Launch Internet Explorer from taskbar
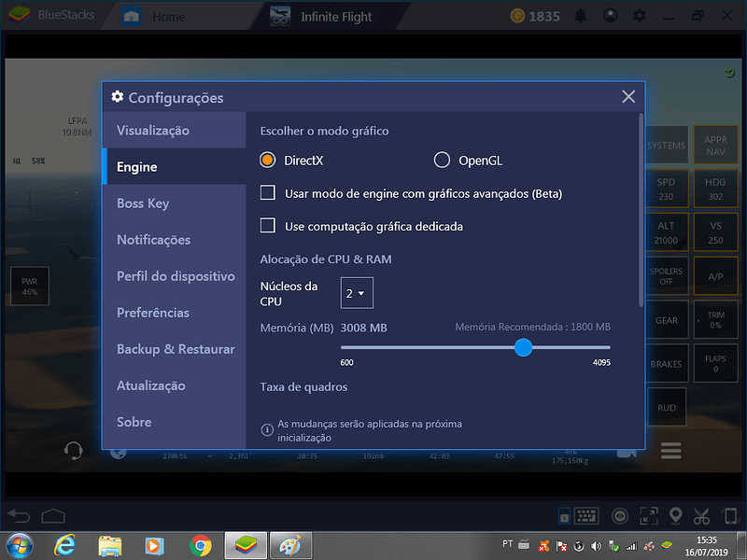 [64, 545]
